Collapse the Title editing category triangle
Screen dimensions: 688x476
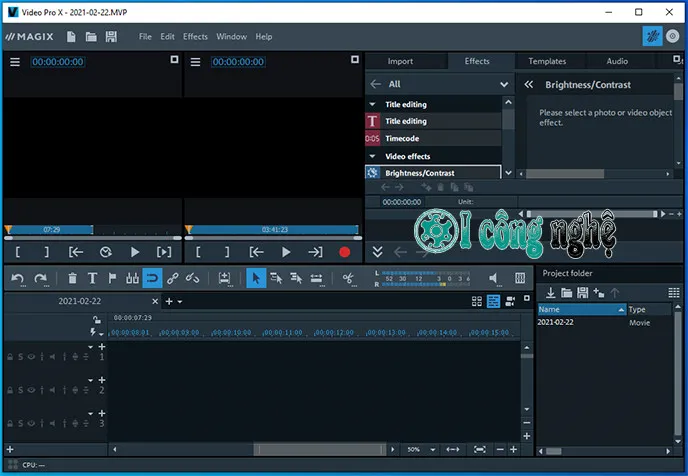pyautogui.click(x=373, y=104)
